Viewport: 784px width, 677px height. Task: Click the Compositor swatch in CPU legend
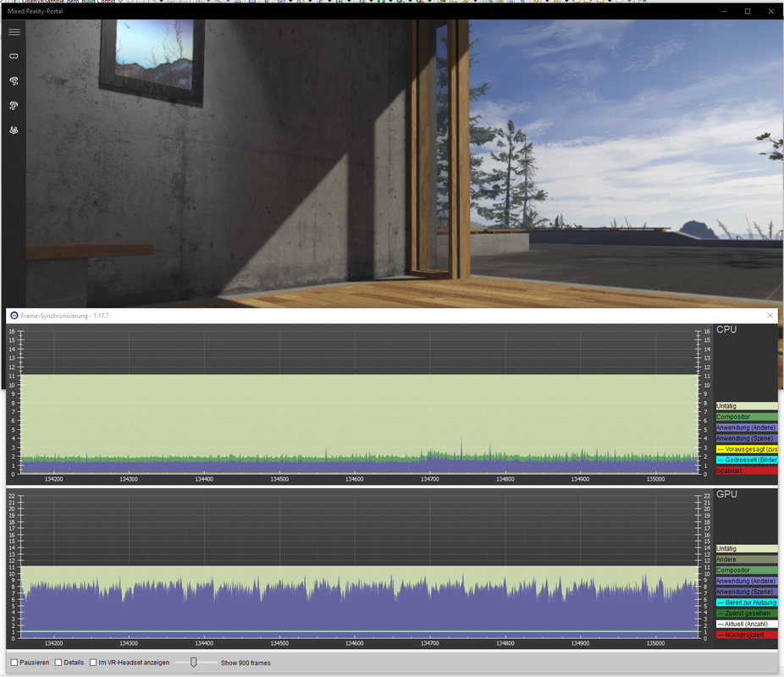[x=747, y=416]
